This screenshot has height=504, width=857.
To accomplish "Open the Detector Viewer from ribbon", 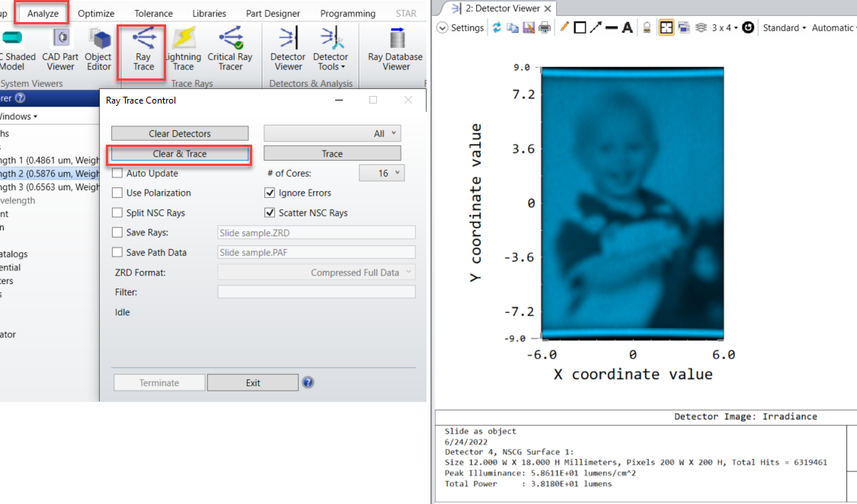I will pos(288,51).
